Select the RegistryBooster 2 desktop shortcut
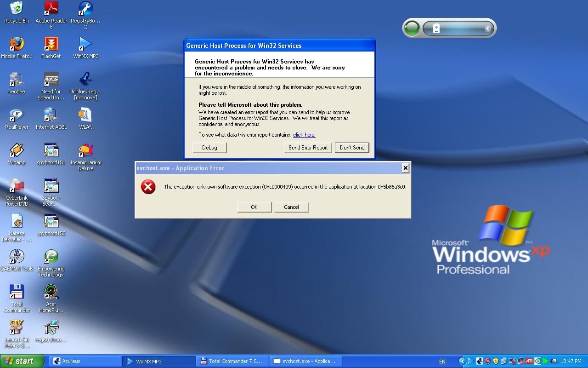588x368 pixels. (x=85, y=15)
